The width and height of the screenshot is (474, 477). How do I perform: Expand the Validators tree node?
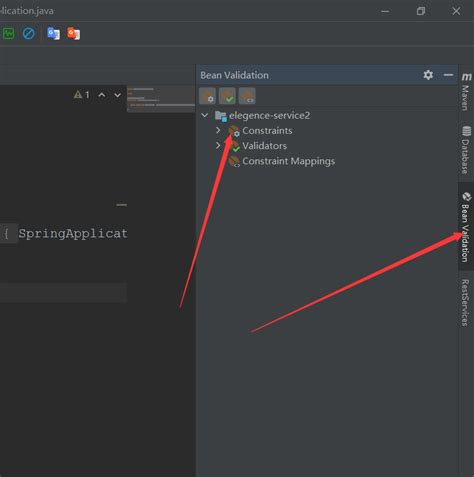click(x=218, y=145)
